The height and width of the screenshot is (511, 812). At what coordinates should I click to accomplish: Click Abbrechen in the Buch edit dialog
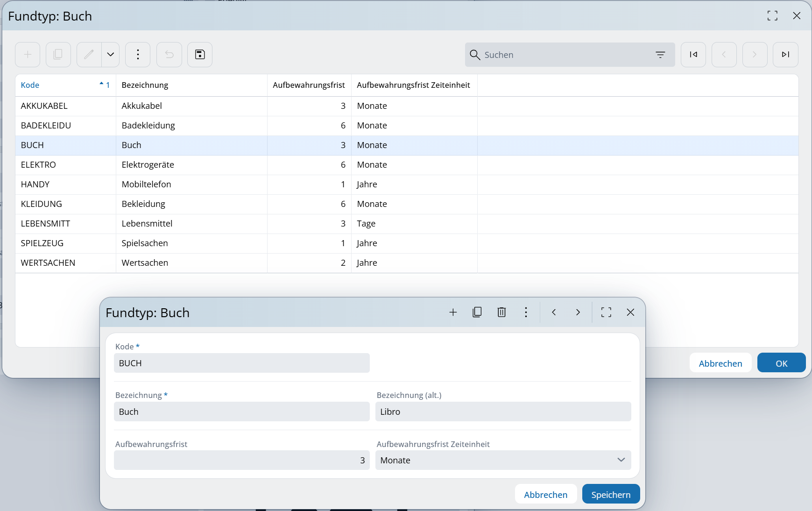[545, 495]
